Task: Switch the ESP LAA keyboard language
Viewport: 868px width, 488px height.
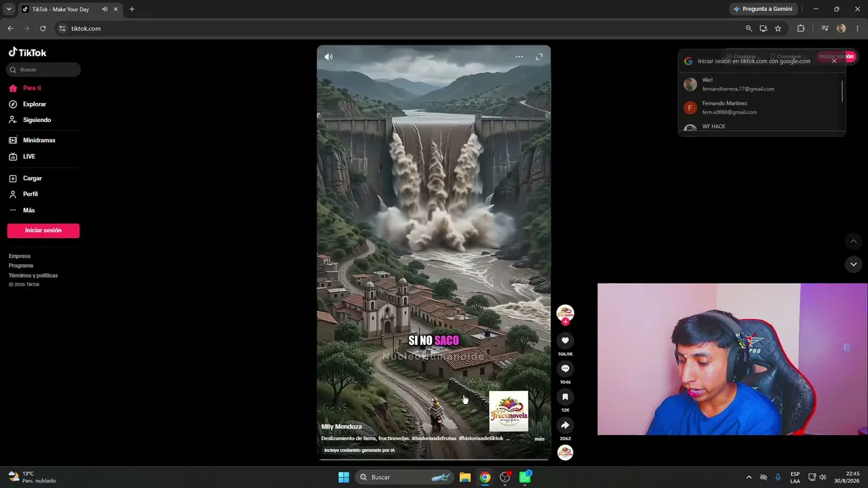Action: [x=795, y=477]
